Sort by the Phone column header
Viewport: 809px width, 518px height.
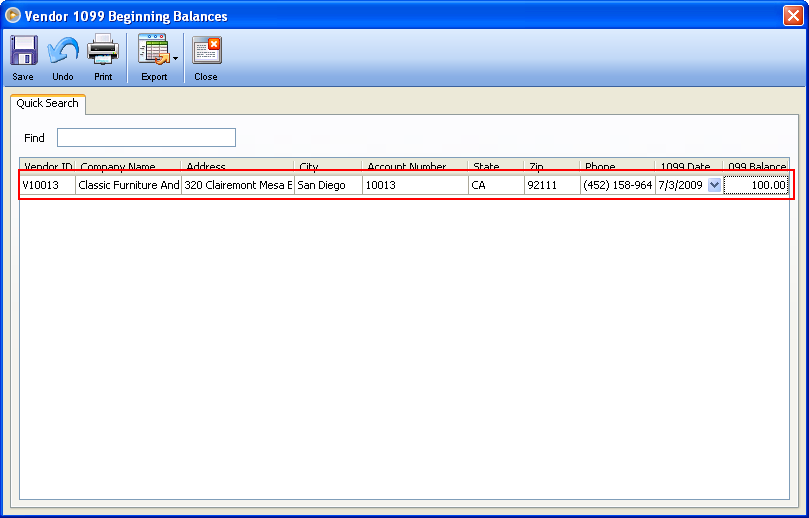click(618, 166)
